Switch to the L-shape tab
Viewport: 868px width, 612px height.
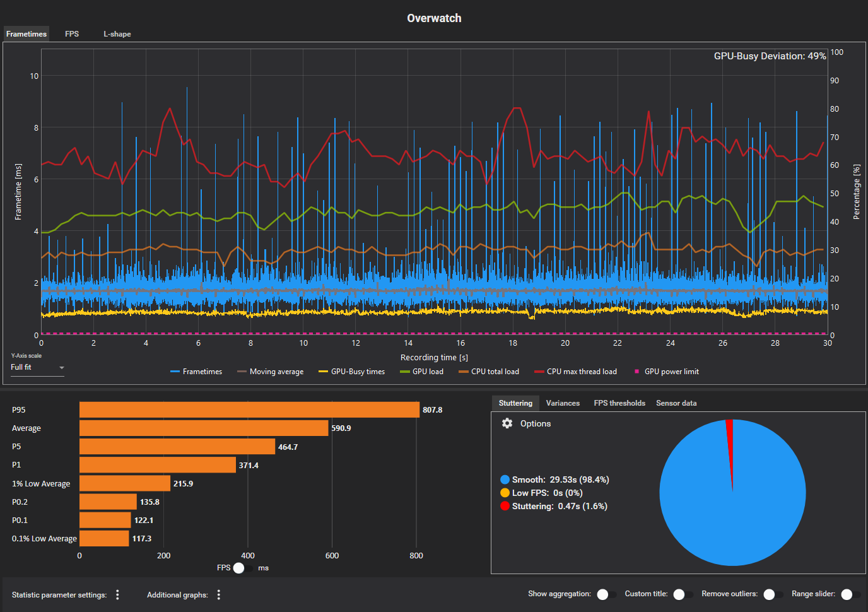(x=117, y=34)
